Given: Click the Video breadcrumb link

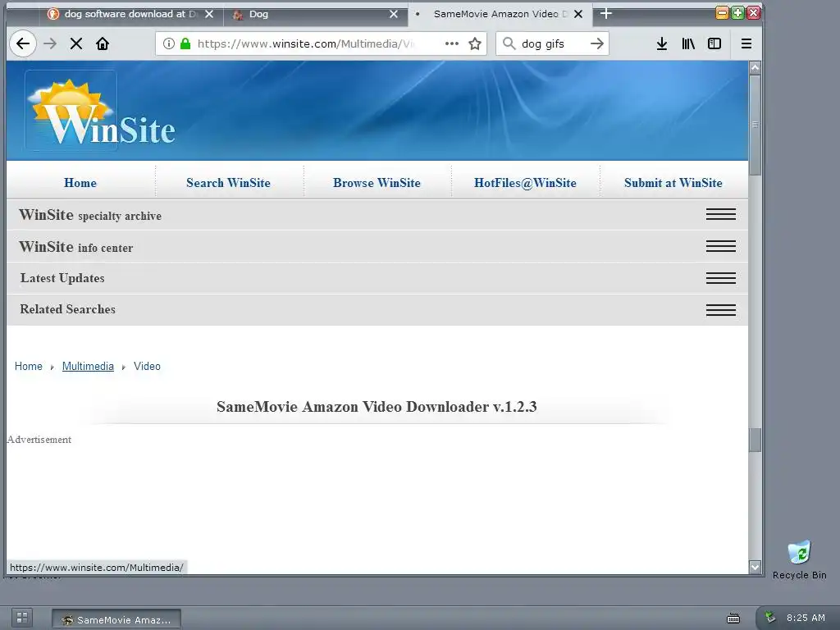Looking at the screenshot, I should [x=147, y=366].
